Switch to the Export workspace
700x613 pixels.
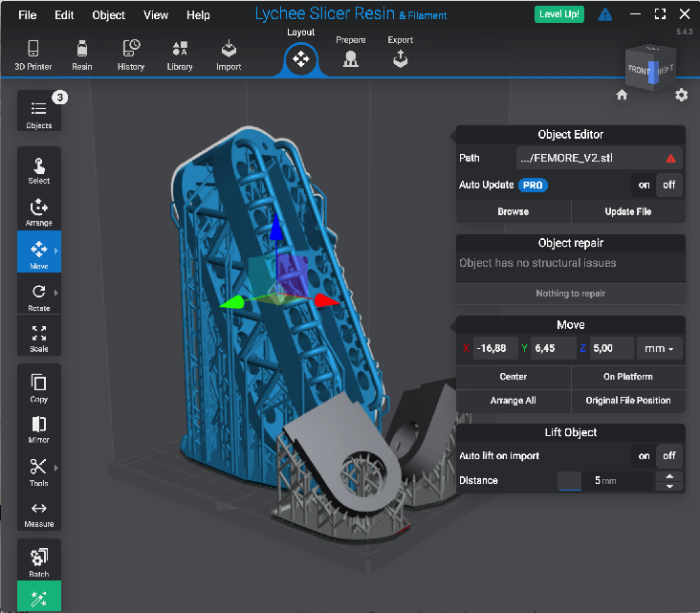[x=400, y=52]
